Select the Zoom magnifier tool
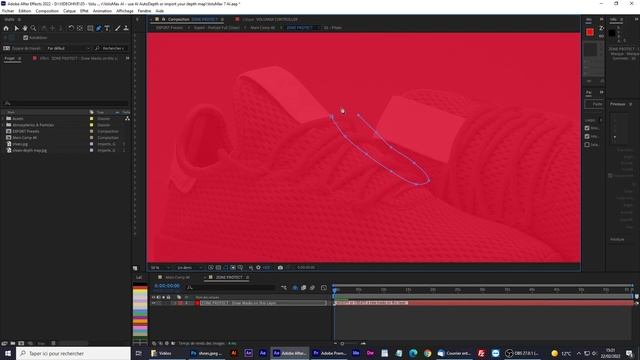The width and height of the screenshot is (640, 360). coord(33,28)
